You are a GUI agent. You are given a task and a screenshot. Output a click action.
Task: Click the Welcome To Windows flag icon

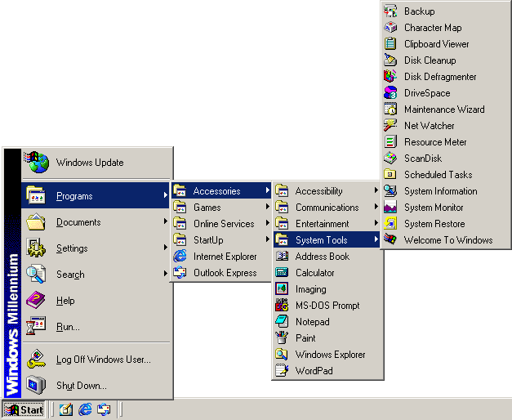pyautogui.click(x=390, y=240)
